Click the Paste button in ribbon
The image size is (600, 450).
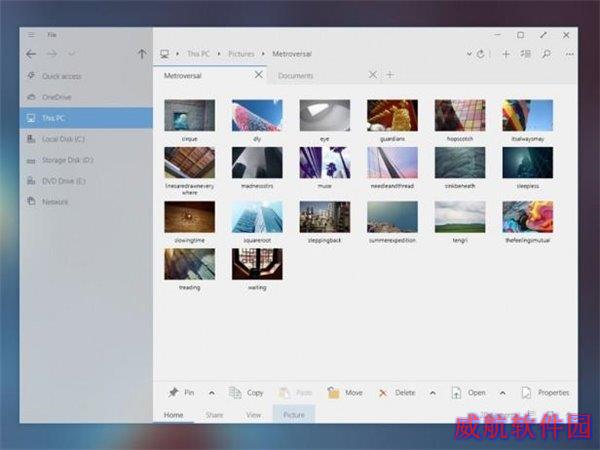[295, 393]
